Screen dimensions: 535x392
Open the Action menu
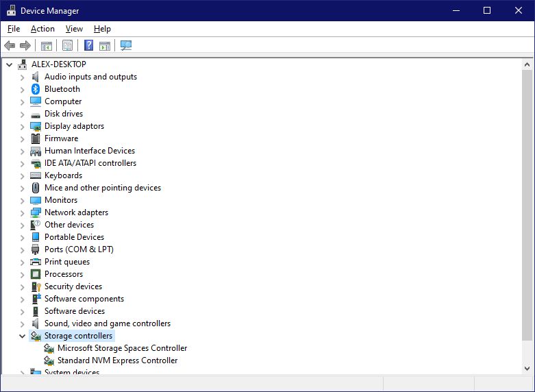pyautogui.click(x=42, y=29)
